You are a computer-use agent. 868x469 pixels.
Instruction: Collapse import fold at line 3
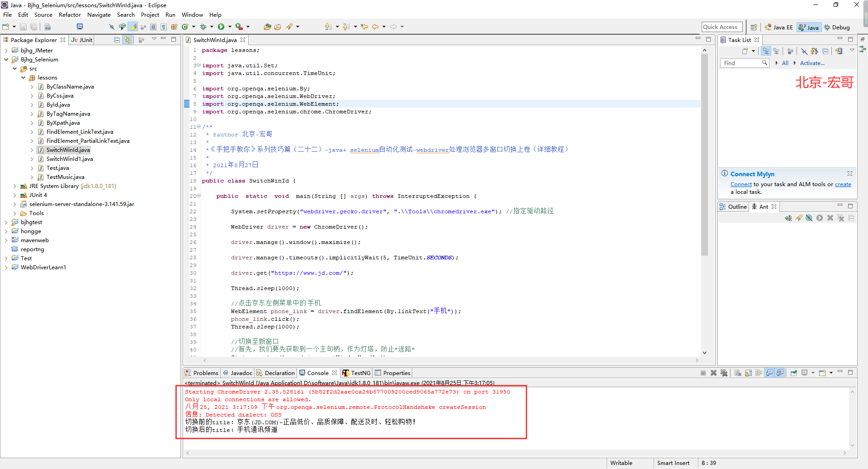[x=198, y=65]
